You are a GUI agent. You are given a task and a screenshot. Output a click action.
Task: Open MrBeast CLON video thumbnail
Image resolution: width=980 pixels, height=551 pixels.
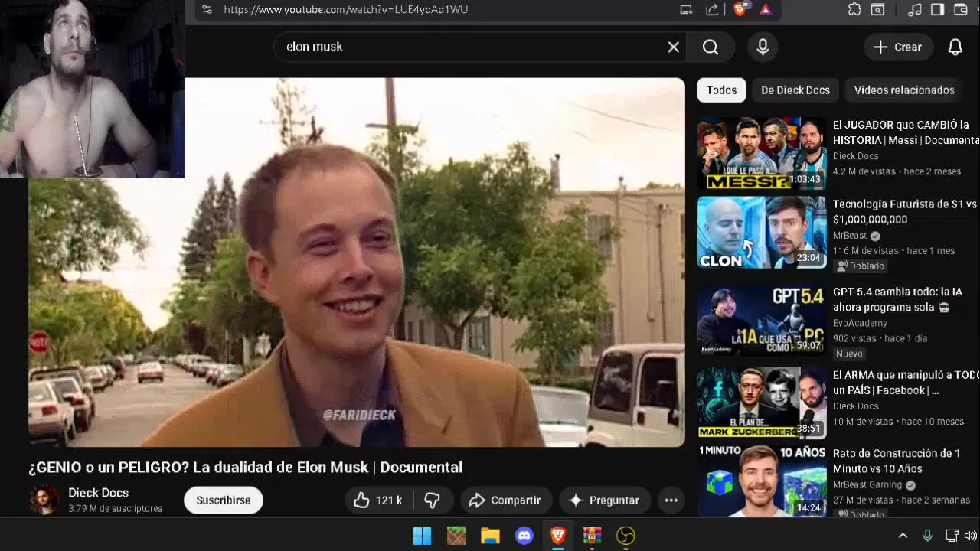pos(762,233)
